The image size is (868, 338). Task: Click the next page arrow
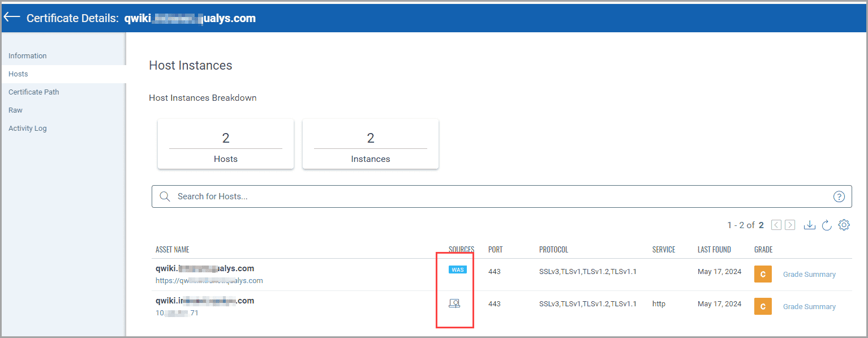coord(790,225)
